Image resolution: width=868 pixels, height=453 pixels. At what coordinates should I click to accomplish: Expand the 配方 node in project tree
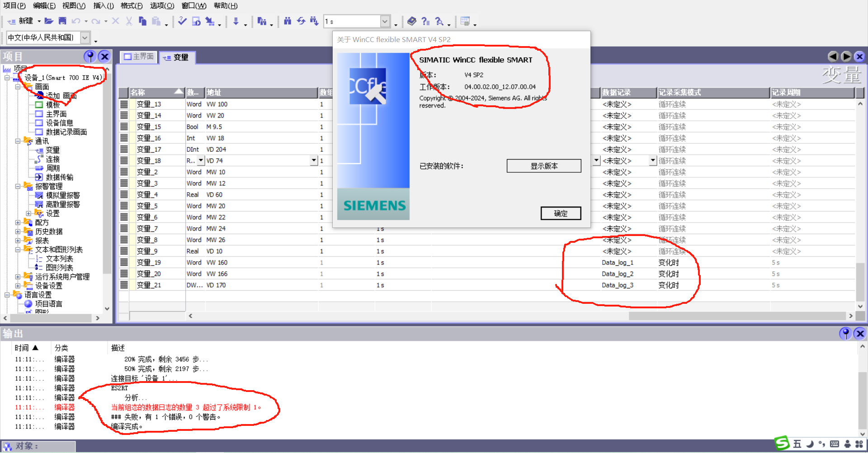[x=18, y=222]
